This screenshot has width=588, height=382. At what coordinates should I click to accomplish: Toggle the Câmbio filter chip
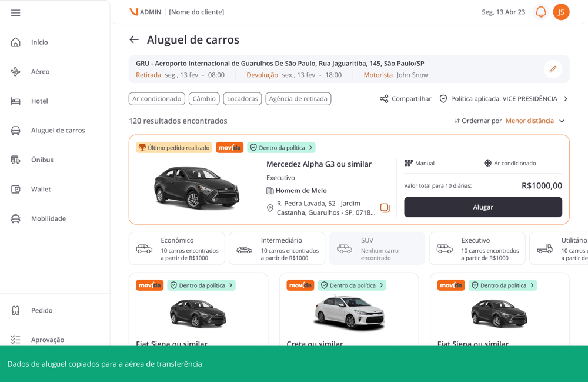coord(204,99)
